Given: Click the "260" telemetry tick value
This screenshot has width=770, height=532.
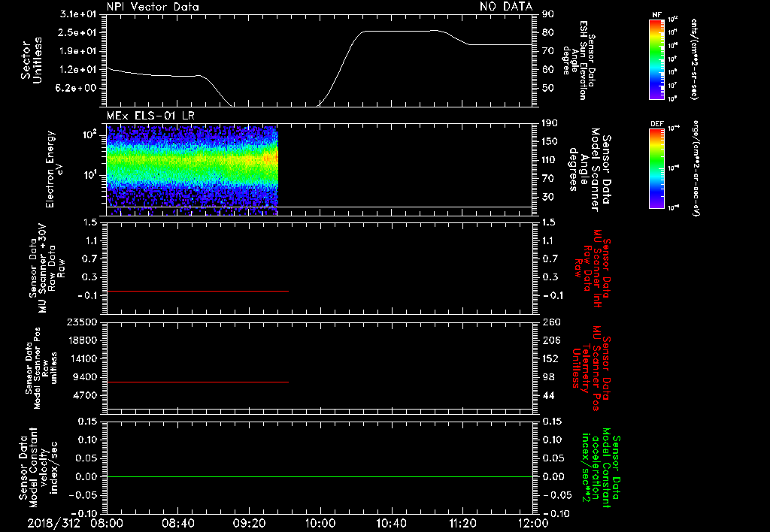Looking at the screenshot, I should pos(551,322).
